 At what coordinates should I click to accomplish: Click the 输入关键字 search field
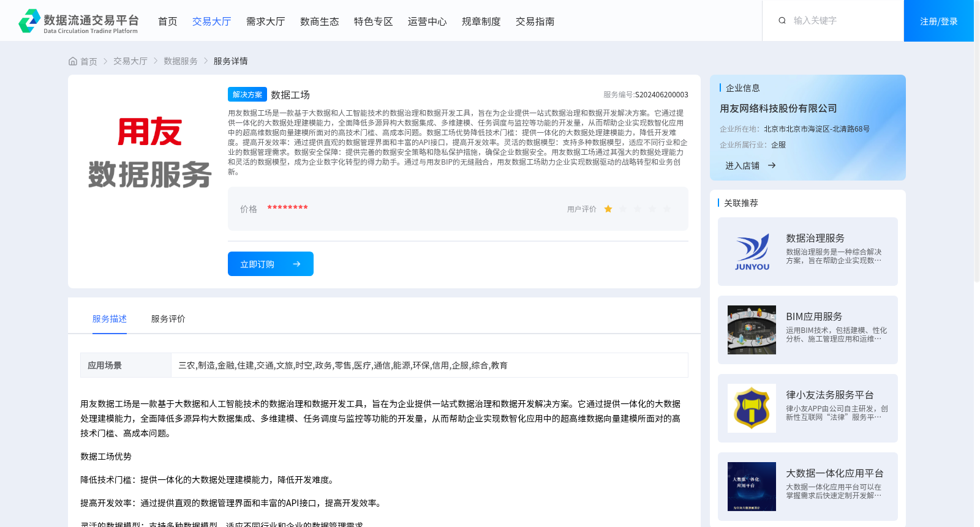tap(842, 21)
